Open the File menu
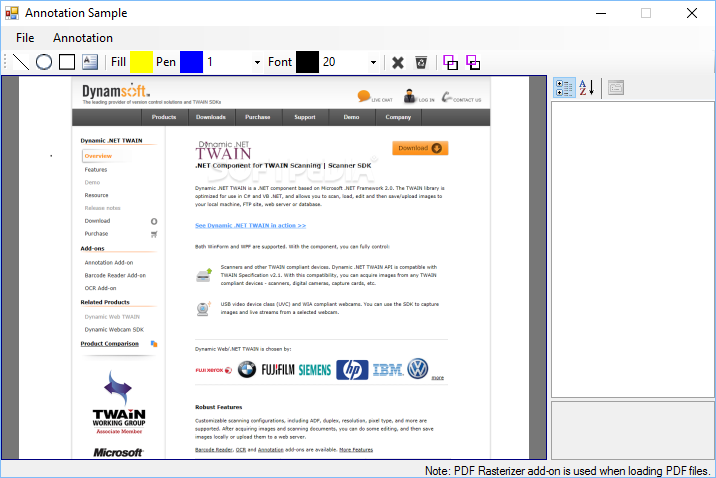This screenshot has width=716, height=478. click(25, 38)
